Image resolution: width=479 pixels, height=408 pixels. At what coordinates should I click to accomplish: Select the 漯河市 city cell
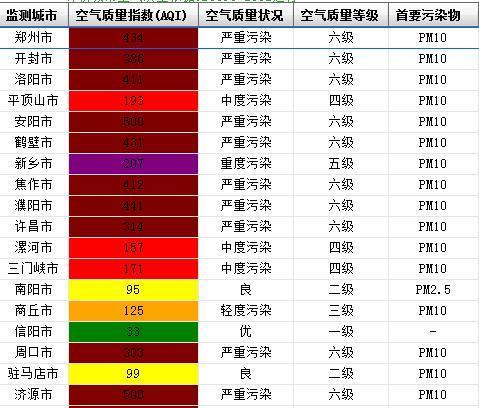coord(33,248)
